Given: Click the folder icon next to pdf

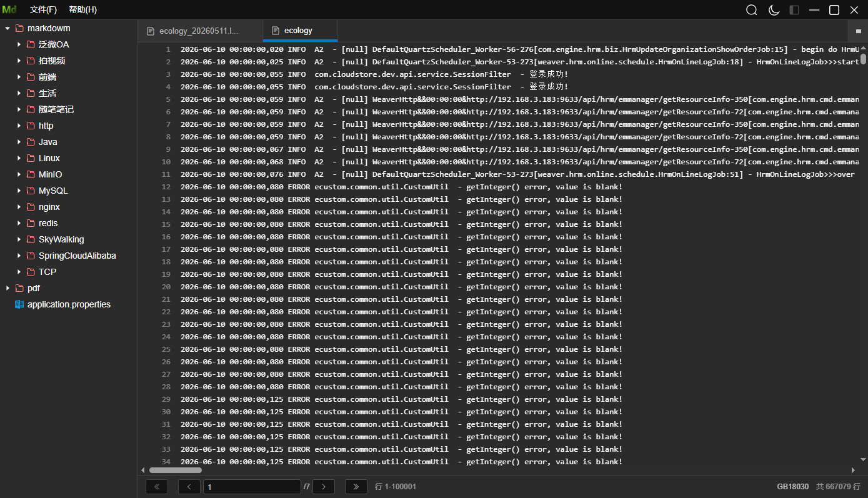Looking at the screenshot, I should (x=19, y=288).
